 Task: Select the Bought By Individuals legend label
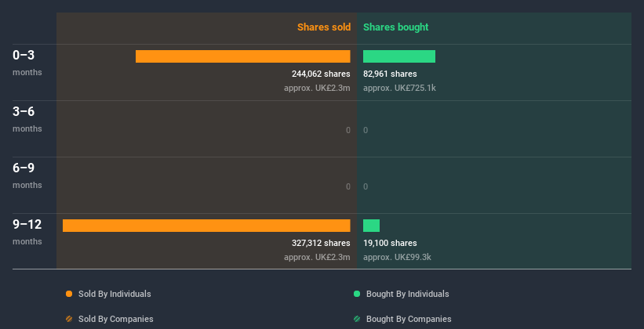pyautogui.click(x=407, y=294)
